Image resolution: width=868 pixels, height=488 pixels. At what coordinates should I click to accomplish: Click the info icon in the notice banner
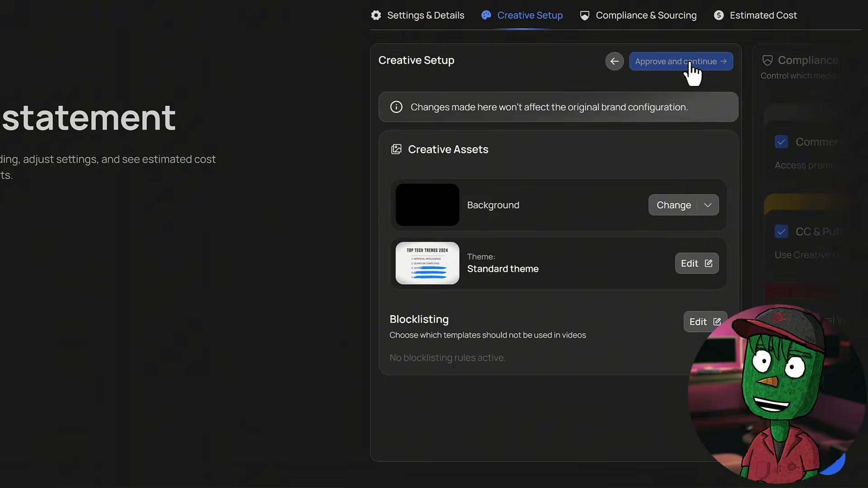396,107
